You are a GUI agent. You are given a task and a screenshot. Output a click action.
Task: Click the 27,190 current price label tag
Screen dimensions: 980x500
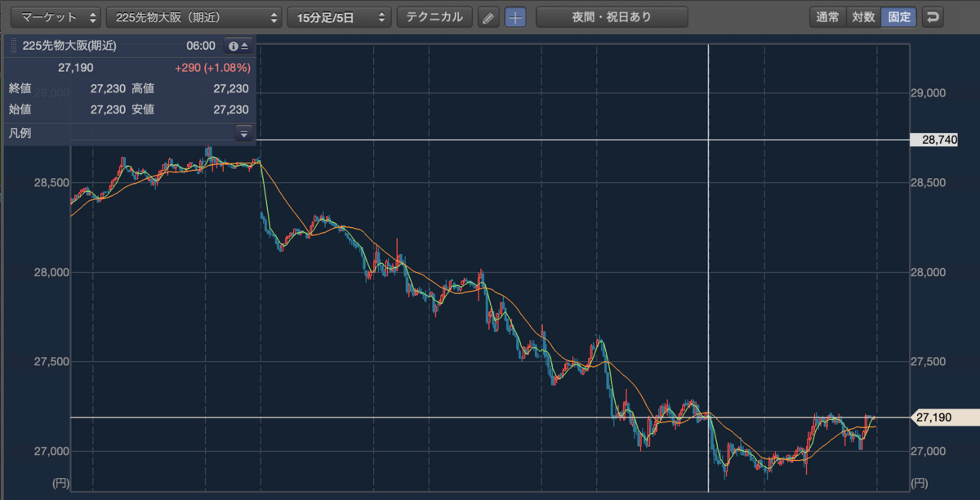pyautogui.click(x=944, y=417)
